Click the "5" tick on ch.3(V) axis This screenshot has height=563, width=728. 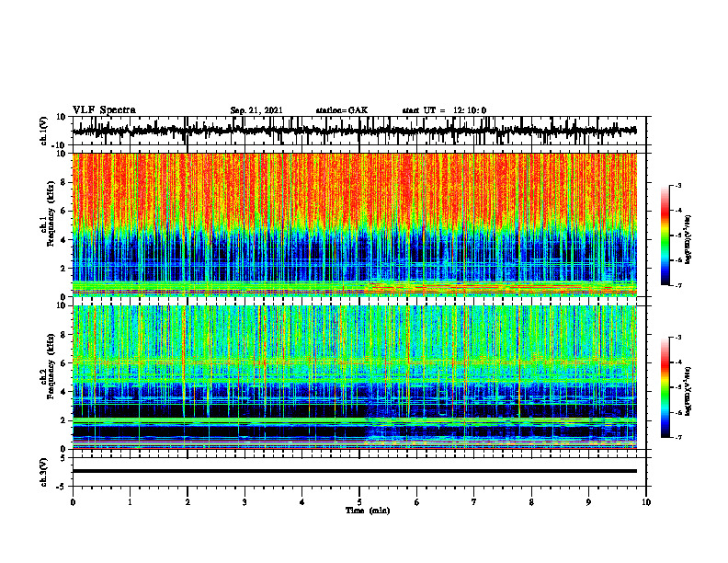coord(64,458)
